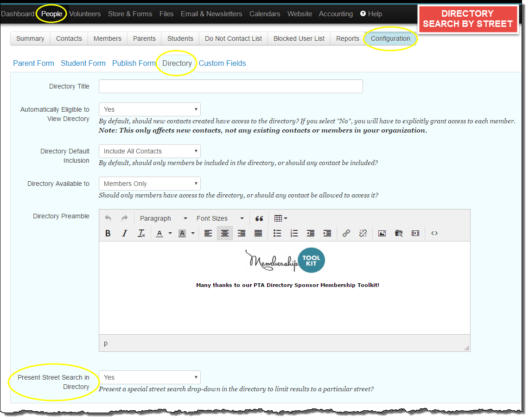Open the People menu
This screenshot has width=529, height=420.
pos(51,14)
